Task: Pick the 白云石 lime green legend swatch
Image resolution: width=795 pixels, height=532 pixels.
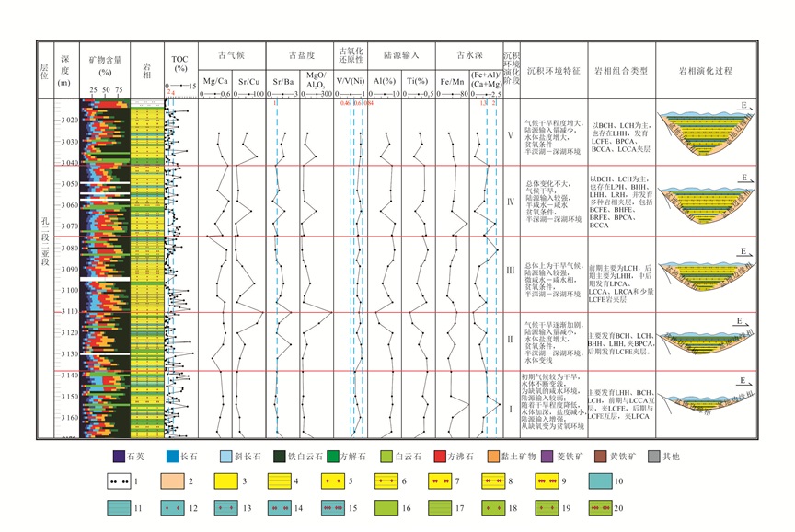Action: tap(386, 456)
